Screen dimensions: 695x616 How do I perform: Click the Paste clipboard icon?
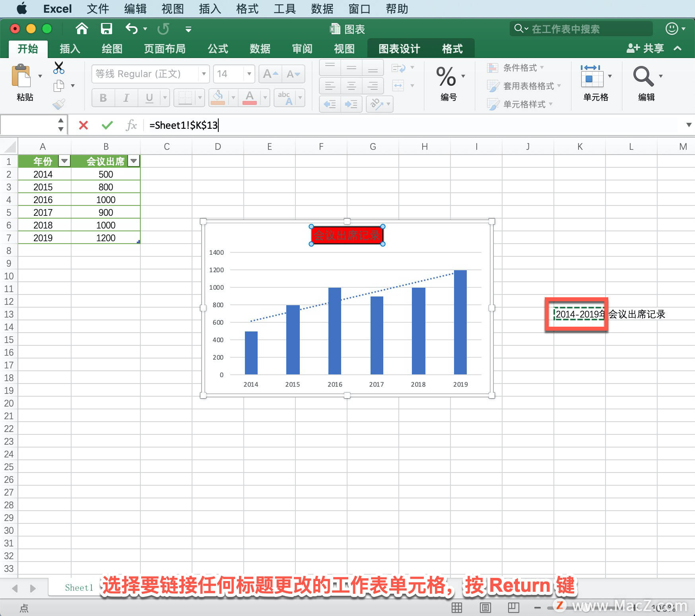(x=21, y=76)
